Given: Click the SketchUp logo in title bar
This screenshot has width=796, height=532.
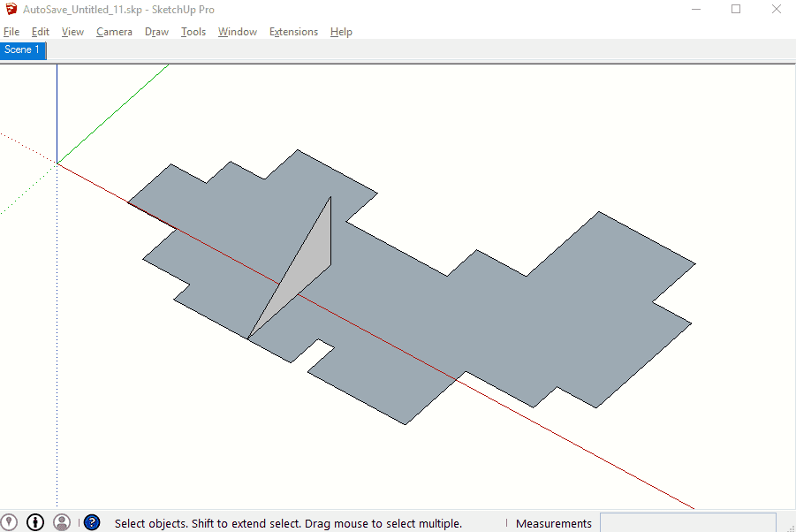Looking at the screenshot, I should (x=11, y=9).
